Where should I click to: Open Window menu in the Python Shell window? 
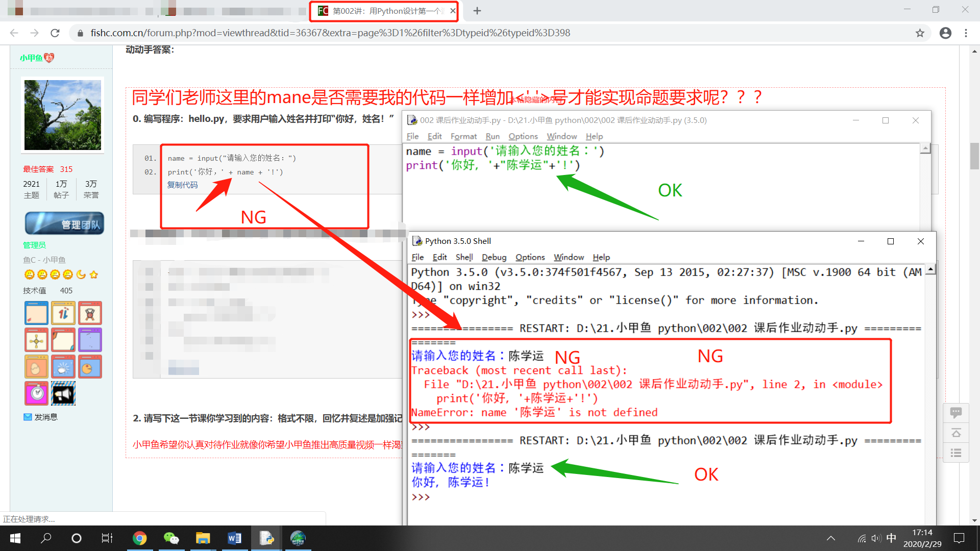(x=569, y=257)
